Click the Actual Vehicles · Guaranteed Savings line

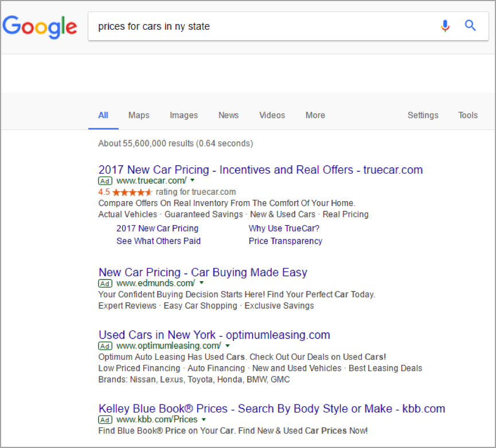(233, 214)
